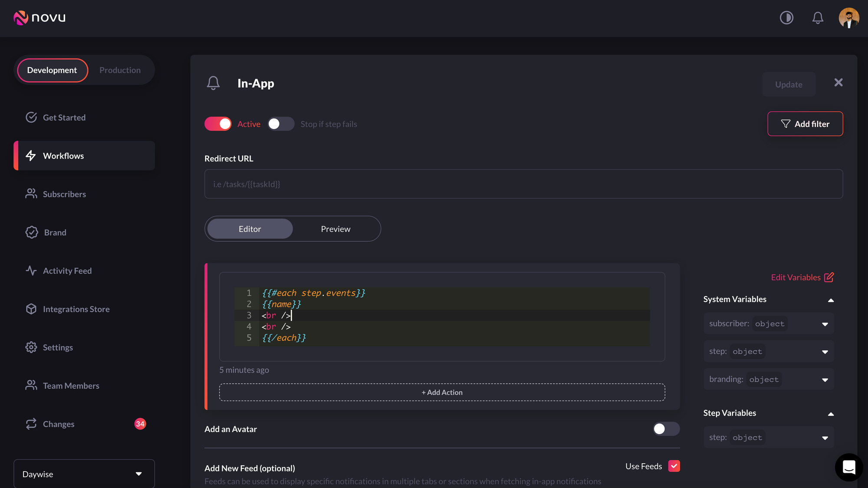Open the support chat bubble icon
868x488 pixels.
[848, 467]
